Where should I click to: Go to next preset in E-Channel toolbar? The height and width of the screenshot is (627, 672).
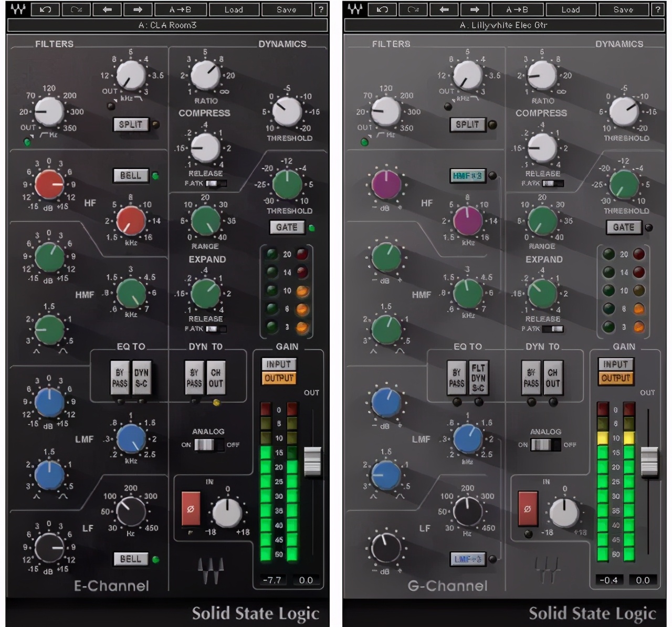coord(138,9)
